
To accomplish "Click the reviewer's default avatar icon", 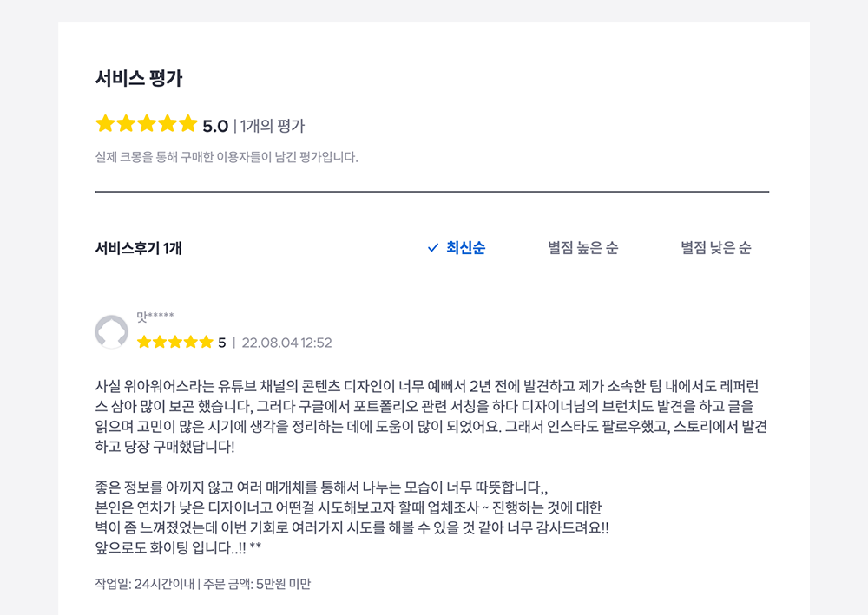I will tap(111, 332).
